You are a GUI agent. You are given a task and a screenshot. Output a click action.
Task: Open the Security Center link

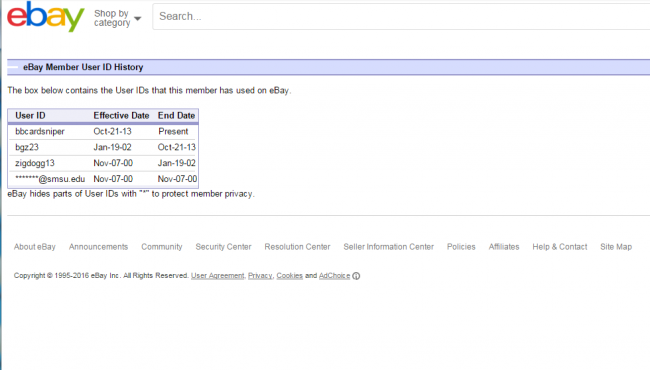point(223,247)
